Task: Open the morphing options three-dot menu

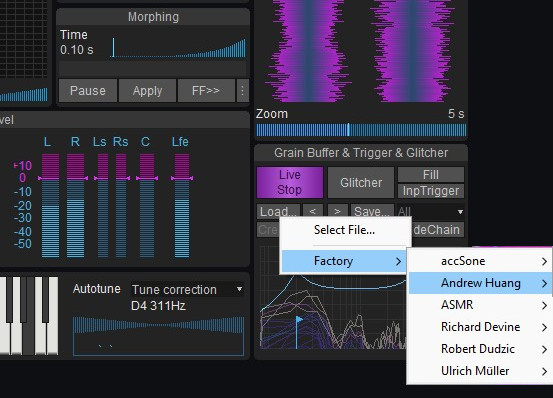Action: point(242,91)
